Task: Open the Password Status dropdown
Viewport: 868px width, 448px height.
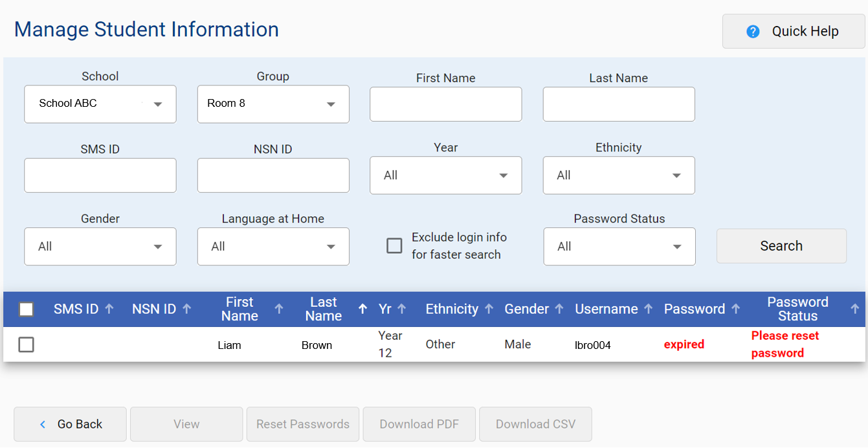Action: [619, 247]
